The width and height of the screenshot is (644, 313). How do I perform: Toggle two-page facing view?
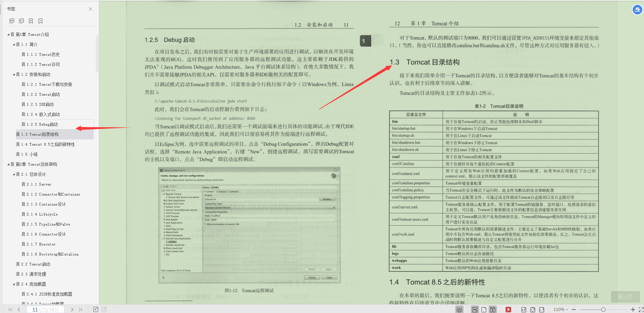[x=492, y=309]
